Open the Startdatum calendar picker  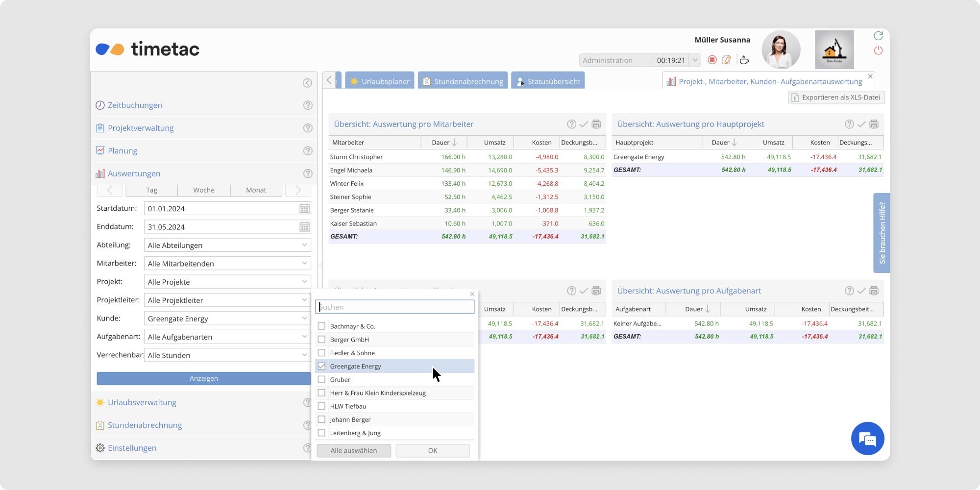304,209
